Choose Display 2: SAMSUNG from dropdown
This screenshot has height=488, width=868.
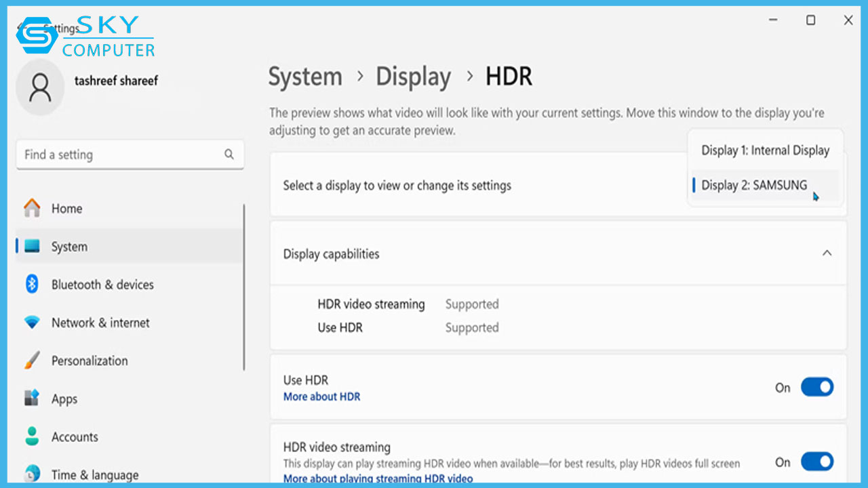coord(754,185)
